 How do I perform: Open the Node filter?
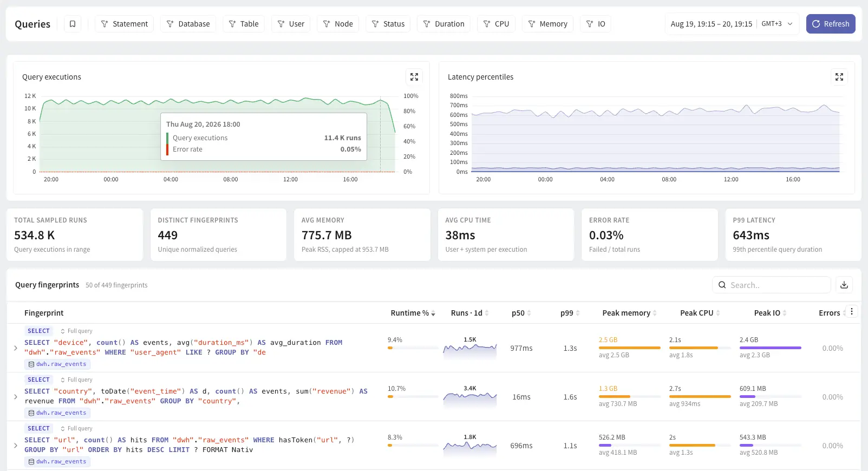[338, 24]
